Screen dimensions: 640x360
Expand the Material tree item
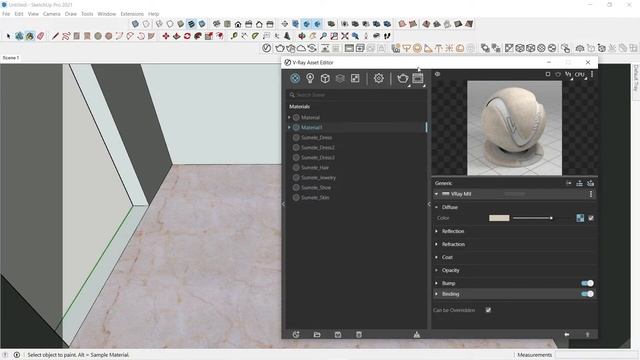[x=289, y=118]
